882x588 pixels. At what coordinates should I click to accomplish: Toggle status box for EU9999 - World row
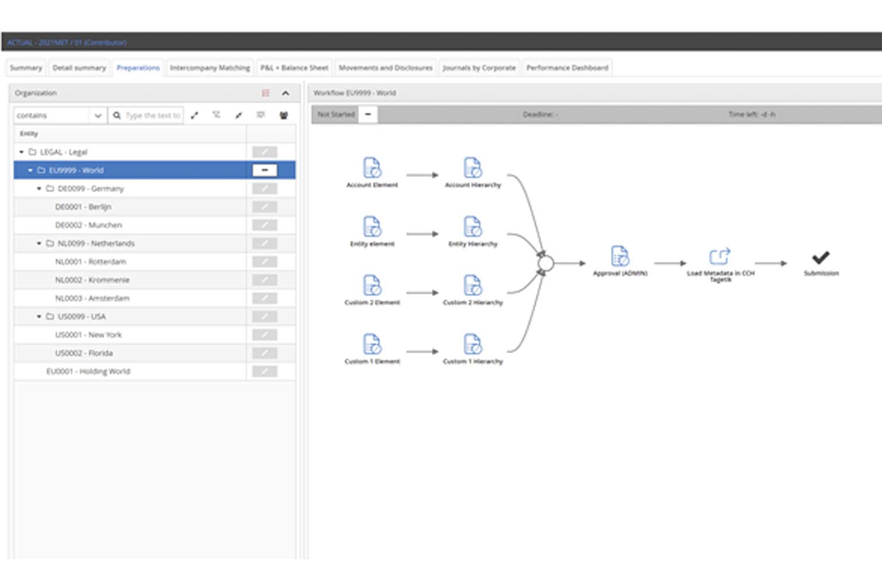point(264,171)
